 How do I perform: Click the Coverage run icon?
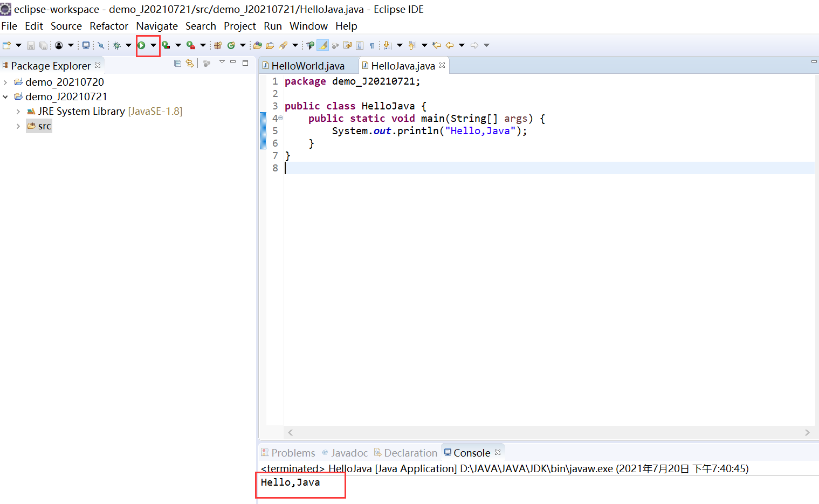click(x=166, y=45)
